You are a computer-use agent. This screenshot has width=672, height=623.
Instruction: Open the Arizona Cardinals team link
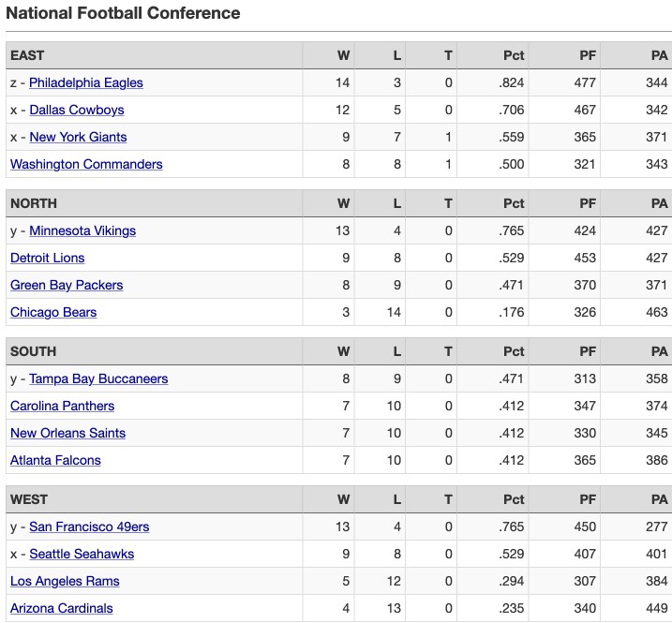(61, 608)
